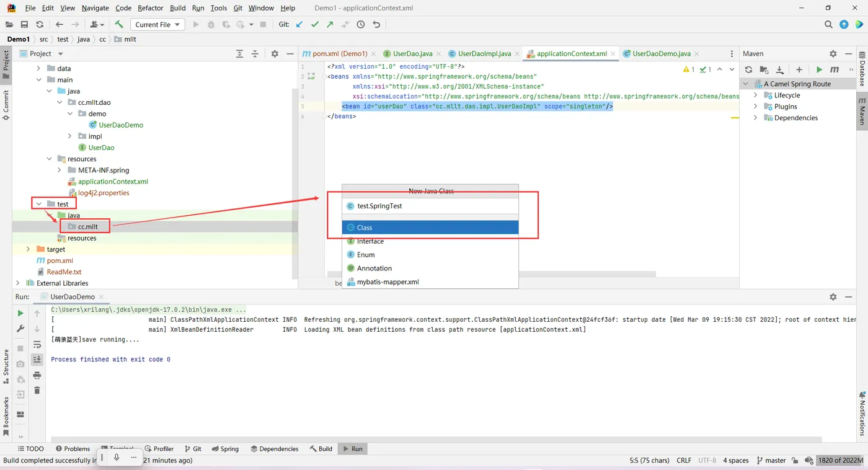This screenshot has height=470, width=868.
Task: Click the Git rollback undo icon
Action: (x=376, y=24)
